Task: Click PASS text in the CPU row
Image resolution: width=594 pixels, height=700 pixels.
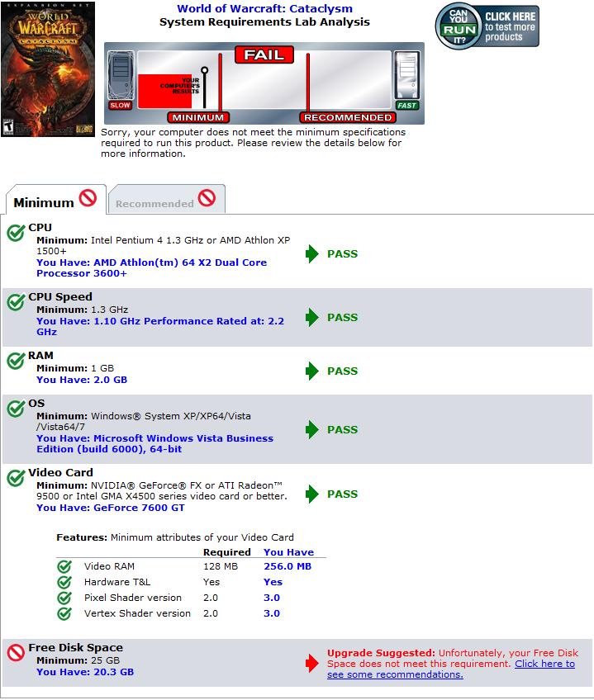Action: pyautogui.click(x=342, y=253)
